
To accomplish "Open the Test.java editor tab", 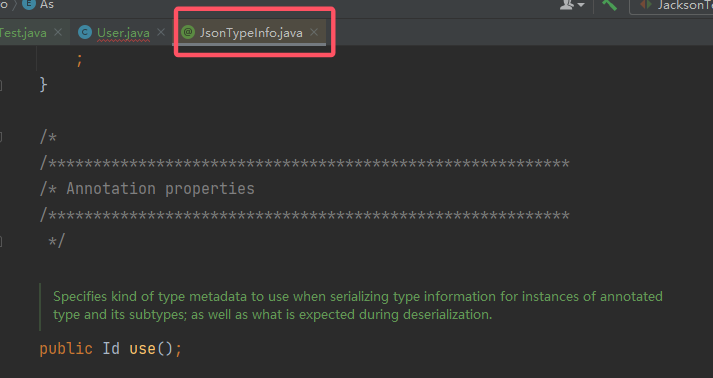I will point(23,33).
